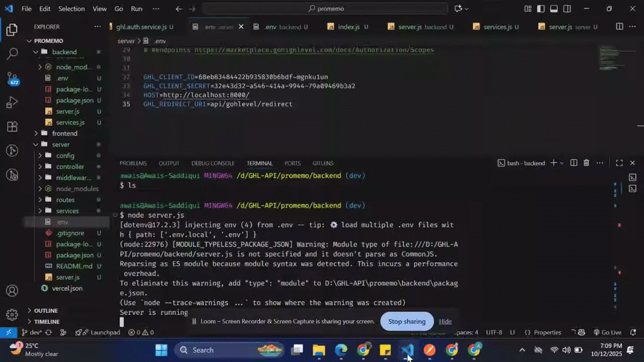This screenshot has height=362, width=644.
Task: Click the Hide link on Loom bar
Action: point(445,321)
